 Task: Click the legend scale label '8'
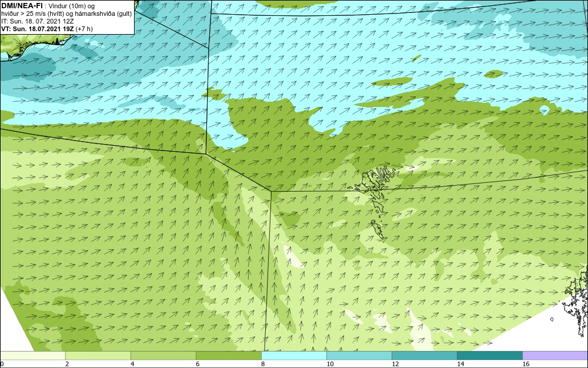[x=263, y=364]
